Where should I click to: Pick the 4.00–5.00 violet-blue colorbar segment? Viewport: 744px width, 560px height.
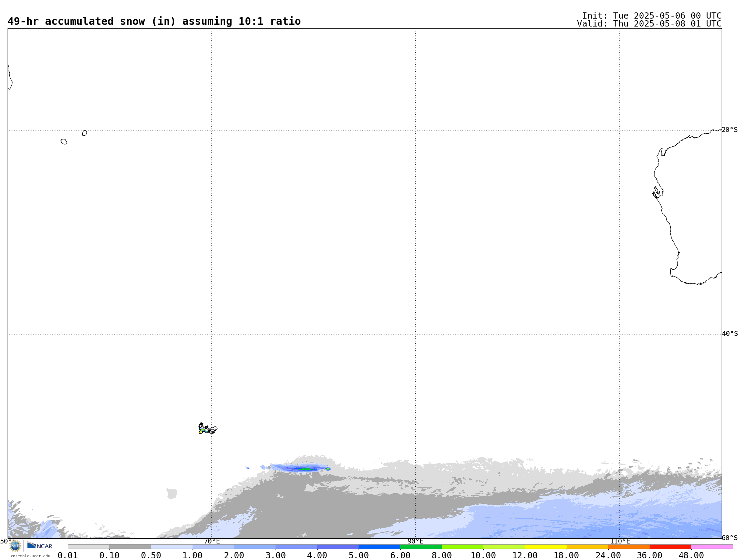point(338,547)
